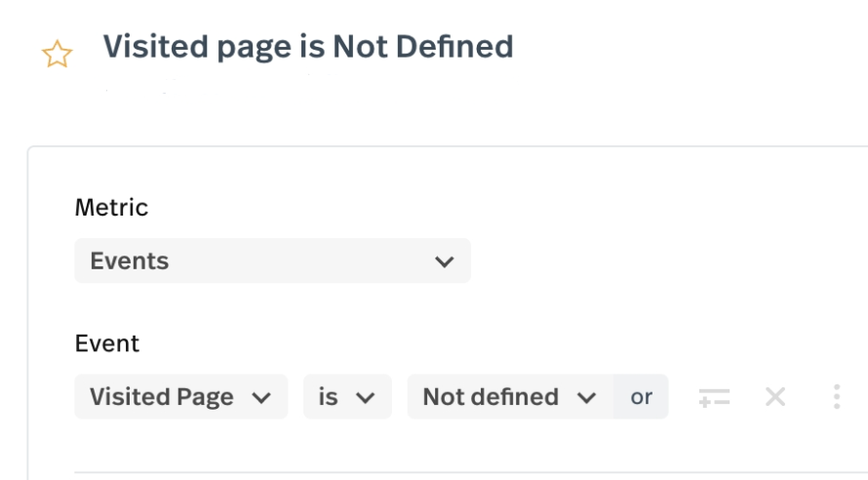This screenshot has height=480, width=868.
Task: Click the divider line below the Event row
Action: [x=468, y=473]
